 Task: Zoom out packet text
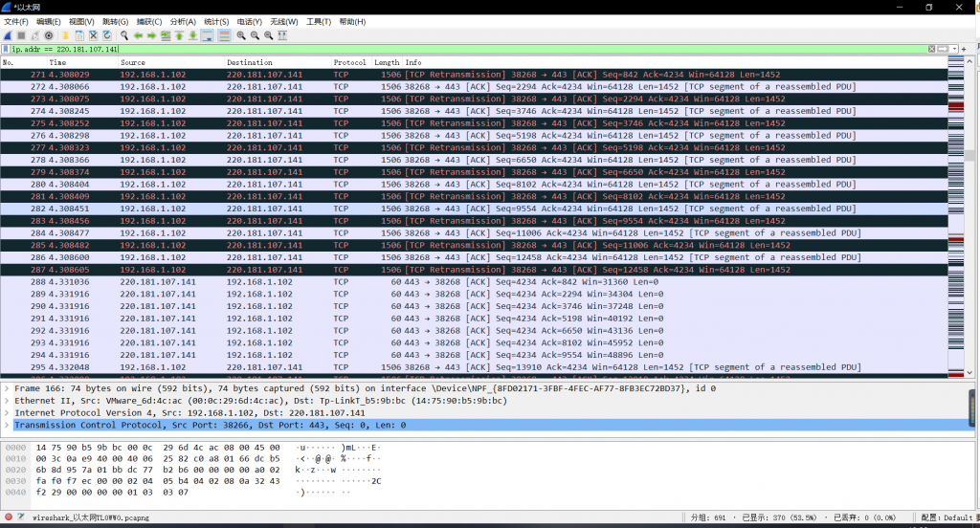(x=255, y=35)
